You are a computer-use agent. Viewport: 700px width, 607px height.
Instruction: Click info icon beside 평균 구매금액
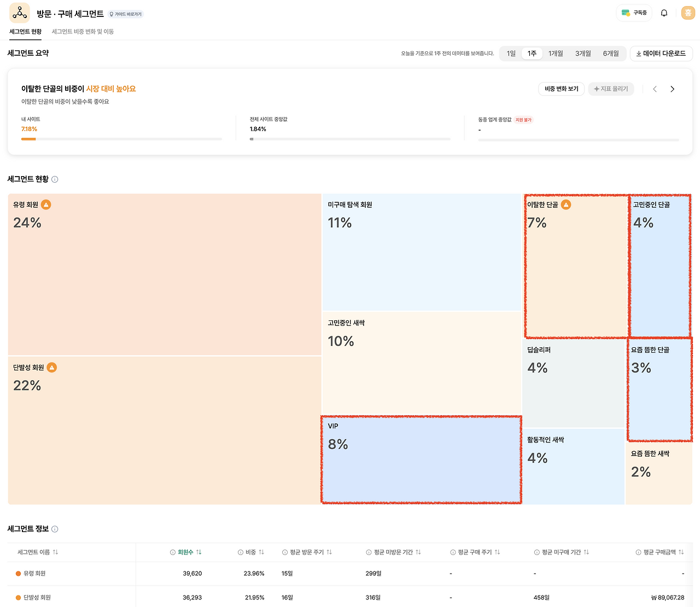[638, 552]
